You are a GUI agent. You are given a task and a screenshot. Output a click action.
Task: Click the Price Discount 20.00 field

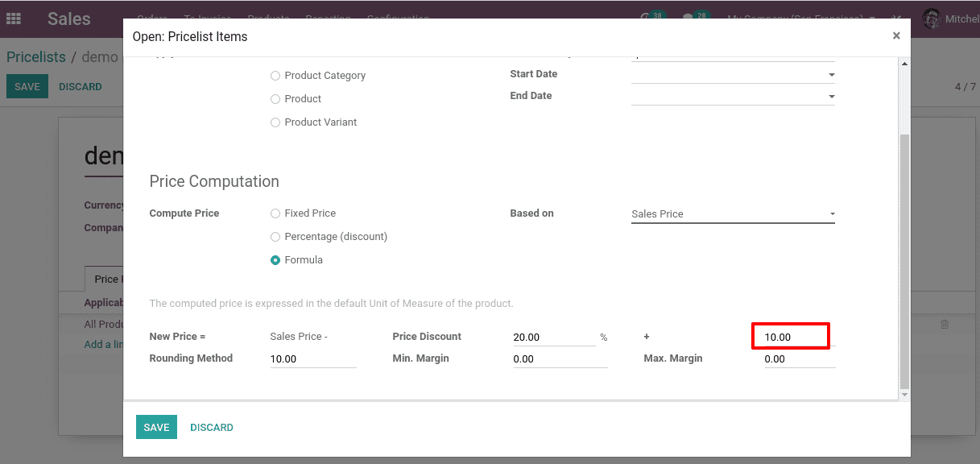[x=554, y=337]
